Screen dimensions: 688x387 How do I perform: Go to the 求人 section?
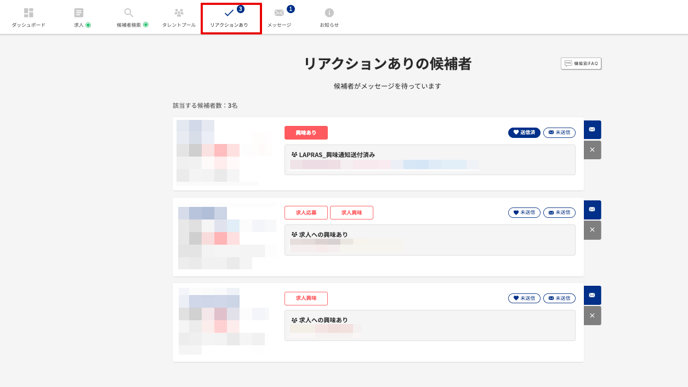[x=82, y=18]
